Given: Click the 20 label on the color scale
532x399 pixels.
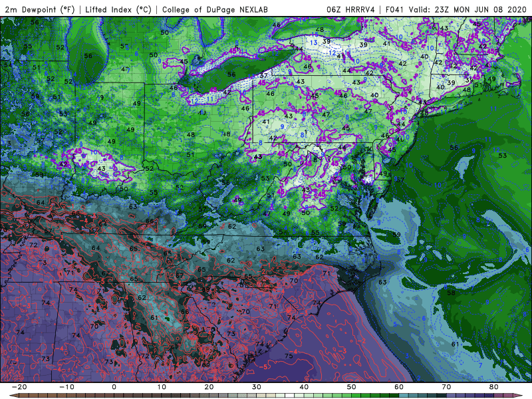Looking at the screenshot, I should (209, 387).
